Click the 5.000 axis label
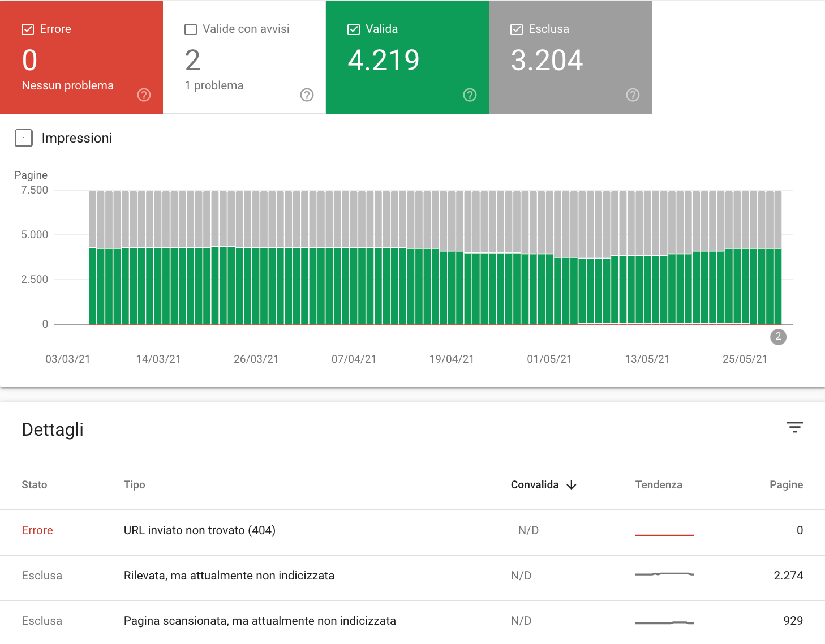The image size is (825, 644). 35,235
